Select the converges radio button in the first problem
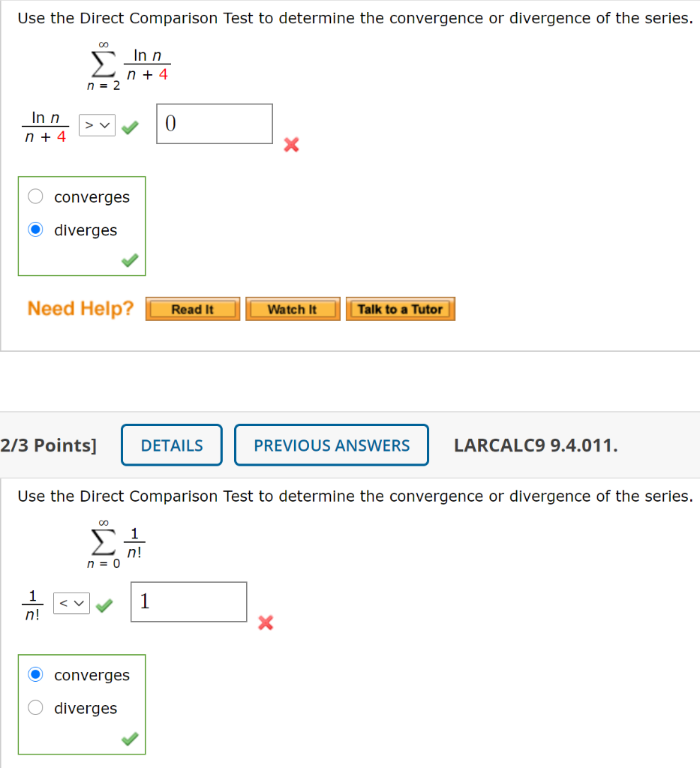This screenshot has width=700, height=768. [35, 195]
